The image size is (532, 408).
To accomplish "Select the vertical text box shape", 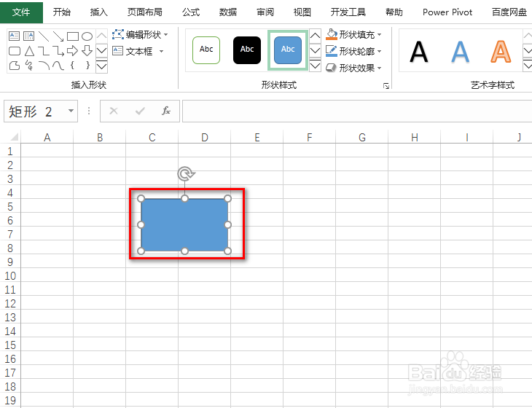I will click(29, 36).
